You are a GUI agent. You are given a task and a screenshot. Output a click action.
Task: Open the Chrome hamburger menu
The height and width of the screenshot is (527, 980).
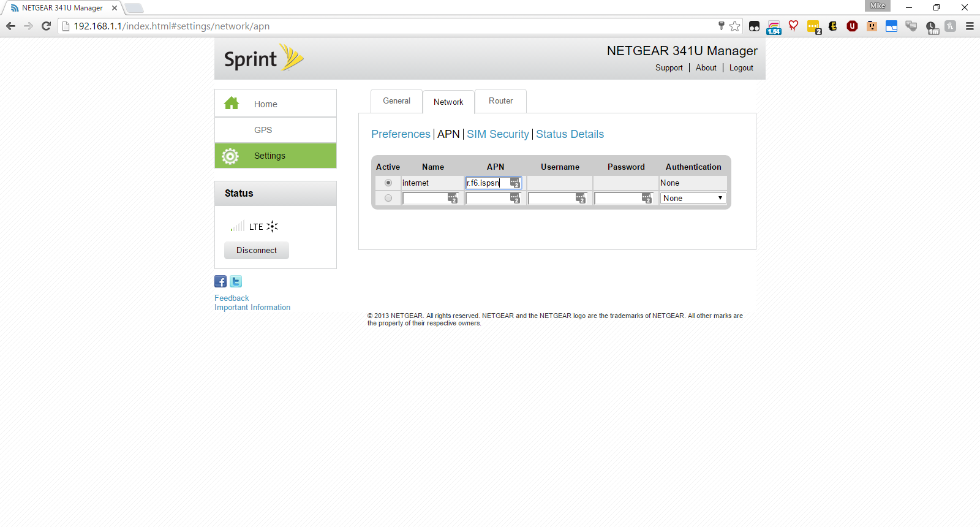(970, 26)
